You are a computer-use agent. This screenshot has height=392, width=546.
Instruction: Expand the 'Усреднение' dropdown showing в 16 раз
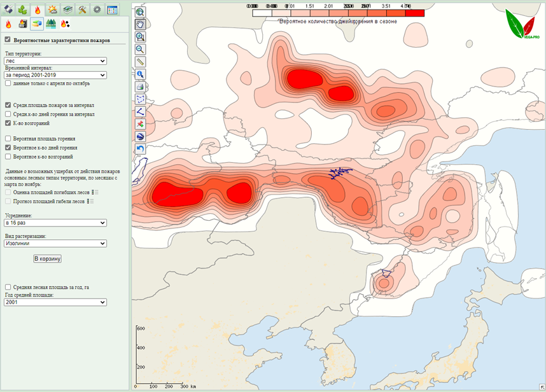[55, 223]
